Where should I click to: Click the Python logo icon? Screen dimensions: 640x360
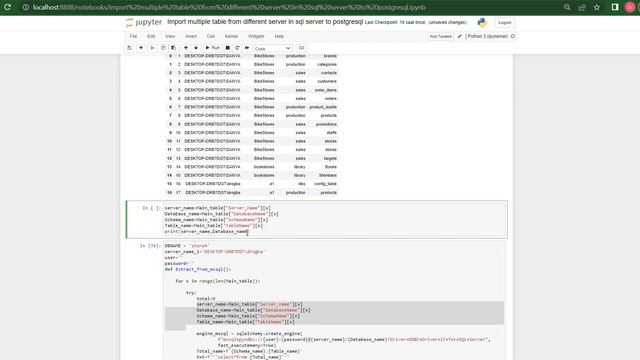tap(482, 22)
